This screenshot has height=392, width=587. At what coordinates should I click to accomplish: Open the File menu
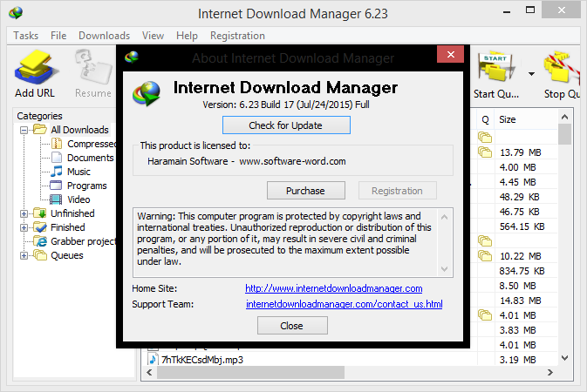[58, 36]
